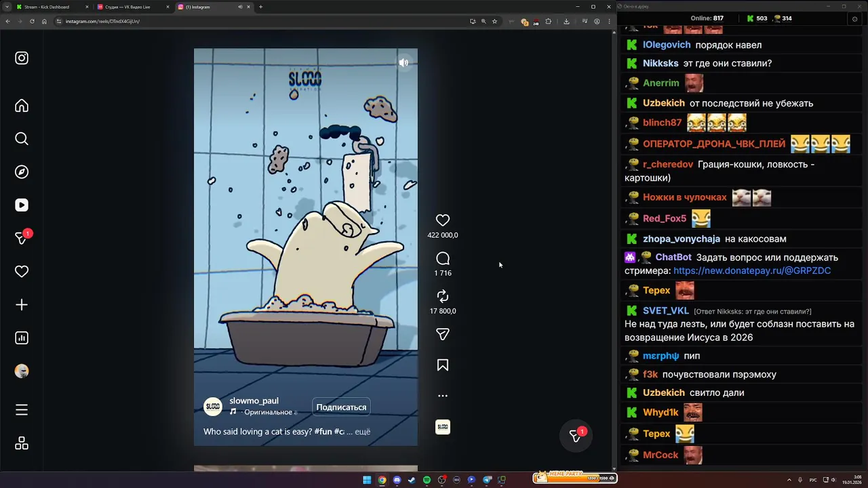868x488 pixels.
Task: Open chat window settings circle icon
Action: (x=854, y=18)
